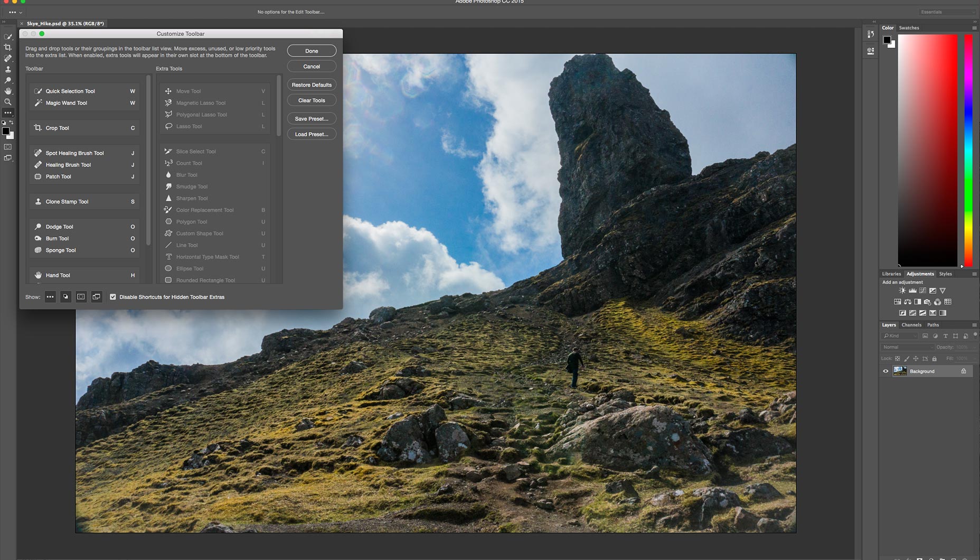Image resolution: width=980 pixels, height=560 pixels.
Task: Add a Brightness/Contrast adjustment
Action: [902, 291]
